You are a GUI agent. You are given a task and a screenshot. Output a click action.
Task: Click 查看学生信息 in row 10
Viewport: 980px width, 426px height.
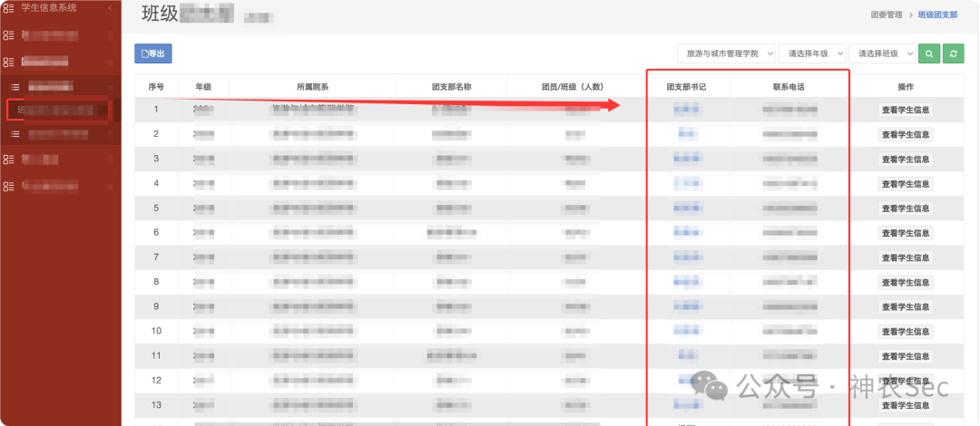[x=906, y=332]
